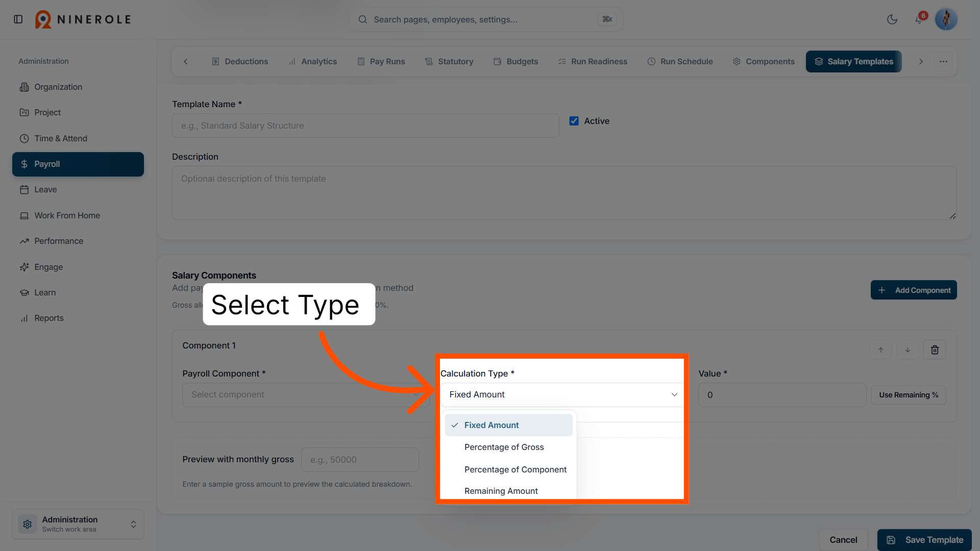Screen dimensions: 980x551
Task: Toggle the sidebar collapse icon
Action: pos(18,19)
